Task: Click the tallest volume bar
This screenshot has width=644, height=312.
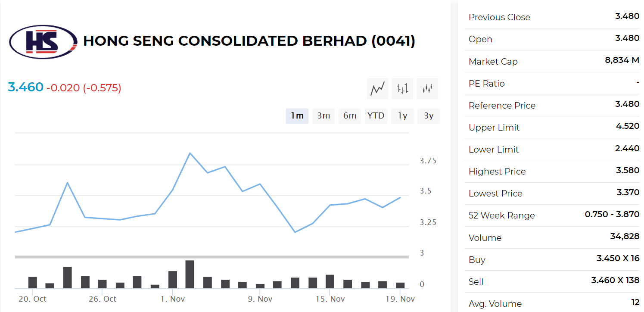Action: coord(190,275)
